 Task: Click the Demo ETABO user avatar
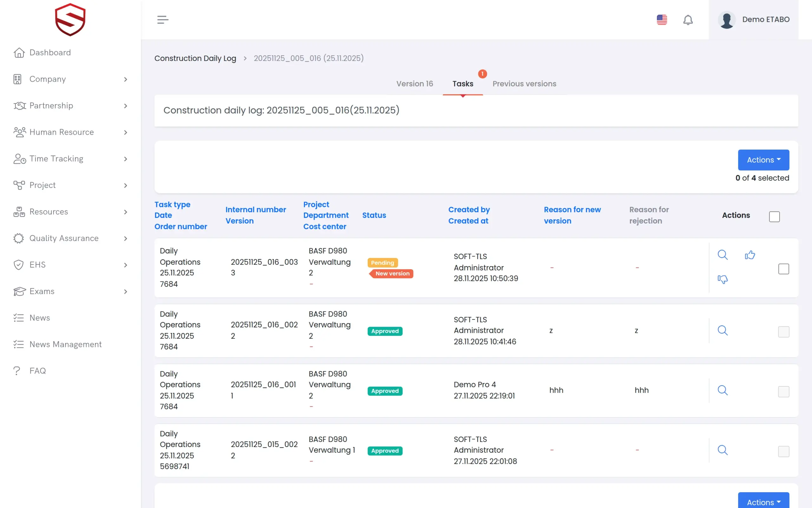pos(726,20)
